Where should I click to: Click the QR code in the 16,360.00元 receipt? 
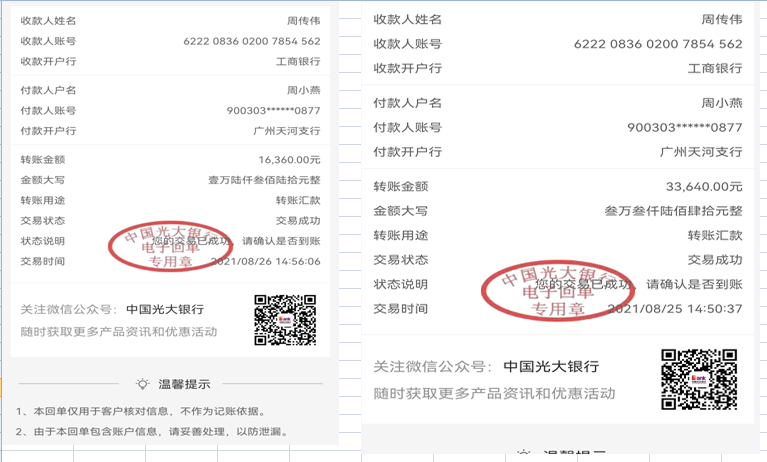285,320
